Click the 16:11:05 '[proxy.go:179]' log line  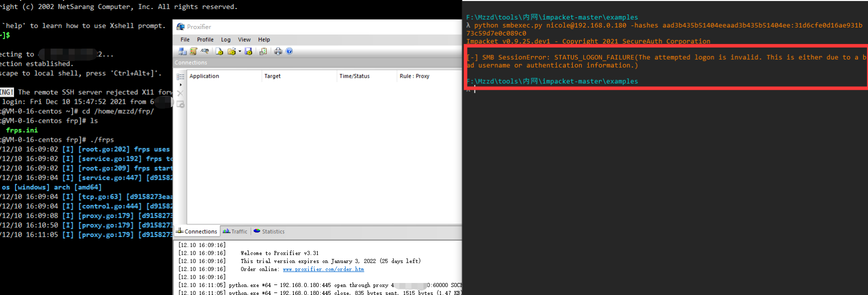pyautogui.click(x=86, y=235)
